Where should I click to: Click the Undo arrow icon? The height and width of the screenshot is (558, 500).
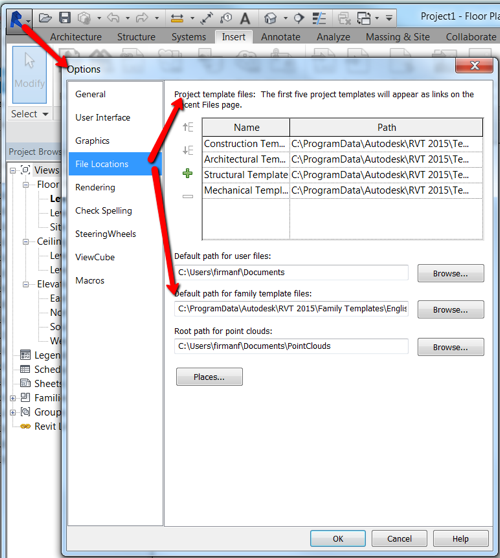[x=113, y=17]
